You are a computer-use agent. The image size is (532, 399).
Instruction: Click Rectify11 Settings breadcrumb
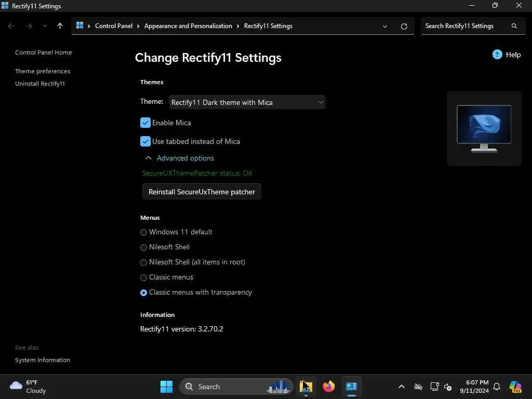pos(268,26)
